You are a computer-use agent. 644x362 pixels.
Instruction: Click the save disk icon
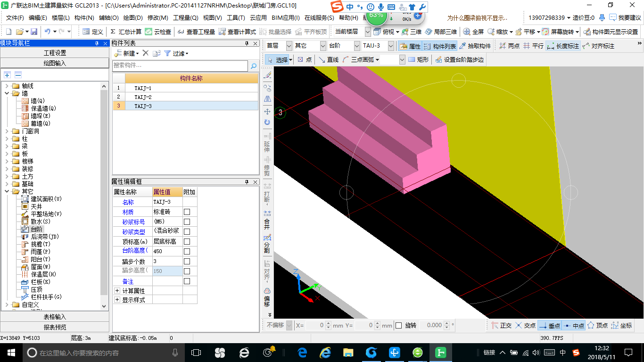tap(34, 32)
